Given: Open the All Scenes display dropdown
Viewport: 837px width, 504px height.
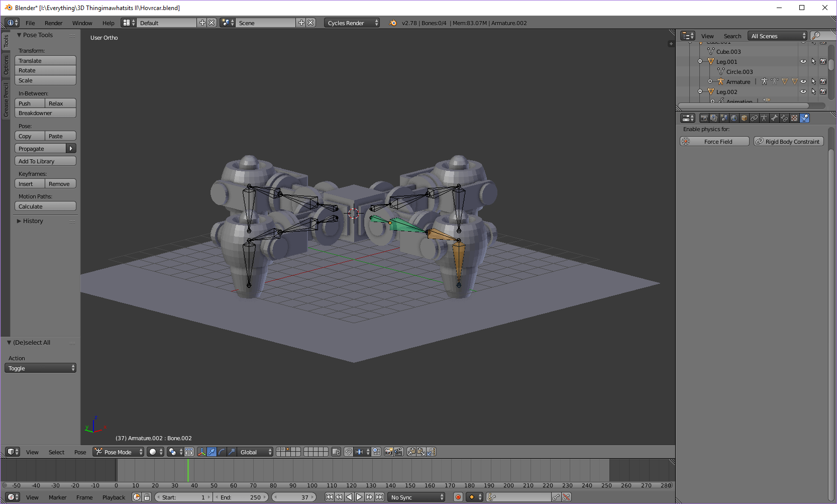Looking at the screenshot, I should click(776, 36).
